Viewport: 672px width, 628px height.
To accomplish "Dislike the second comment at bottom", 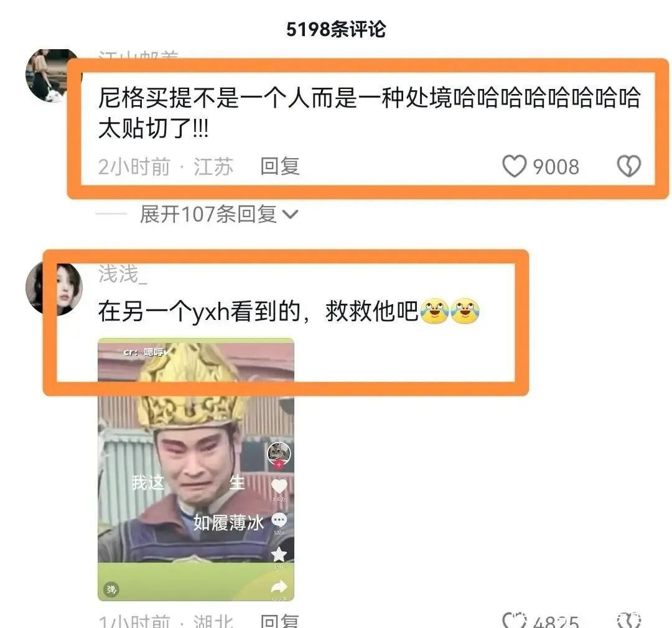I will click(628, 621).
